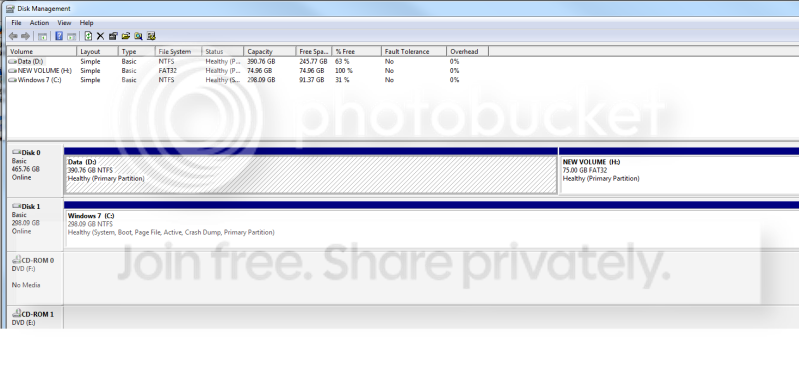799x370 pixels.
Task: Sort by the % Free column header
Action: click(x=357, y=51)
